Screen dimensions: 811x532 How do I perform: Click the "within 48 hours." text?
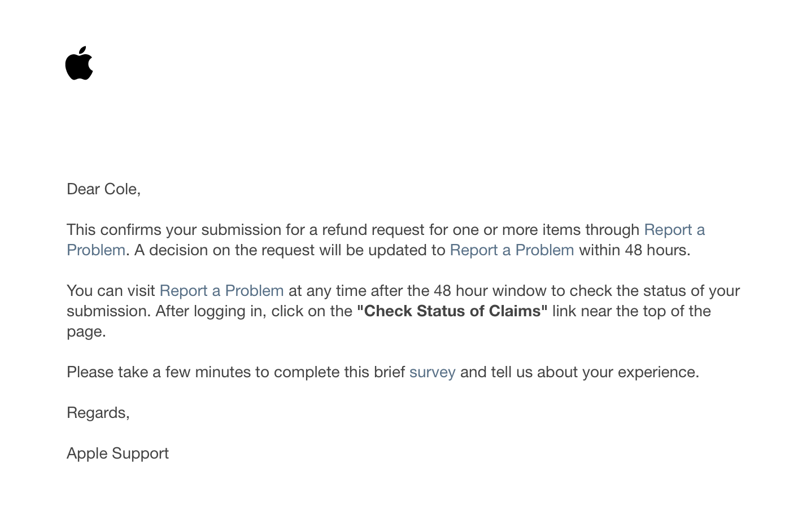tap(634, 250)
